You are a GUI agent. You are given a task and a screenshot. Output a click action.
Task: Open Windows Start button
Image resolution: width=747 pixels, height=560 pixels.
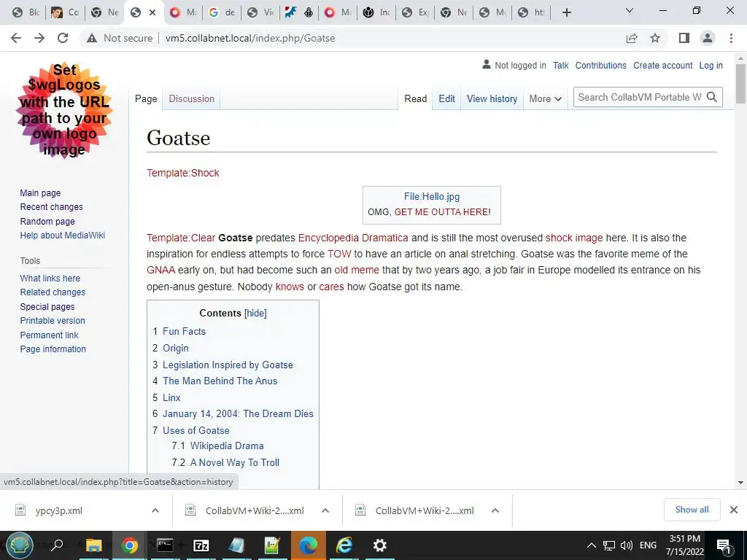20,545
